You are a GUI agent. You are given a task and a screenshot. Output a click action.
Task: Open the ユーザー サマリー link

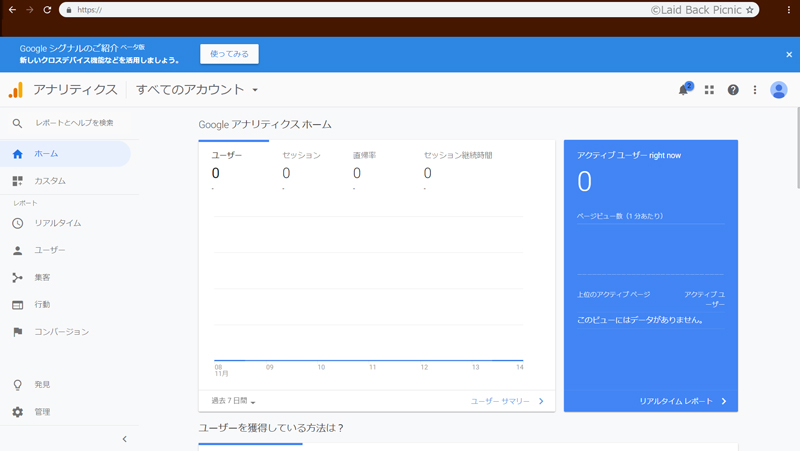(x=507, y=401)
